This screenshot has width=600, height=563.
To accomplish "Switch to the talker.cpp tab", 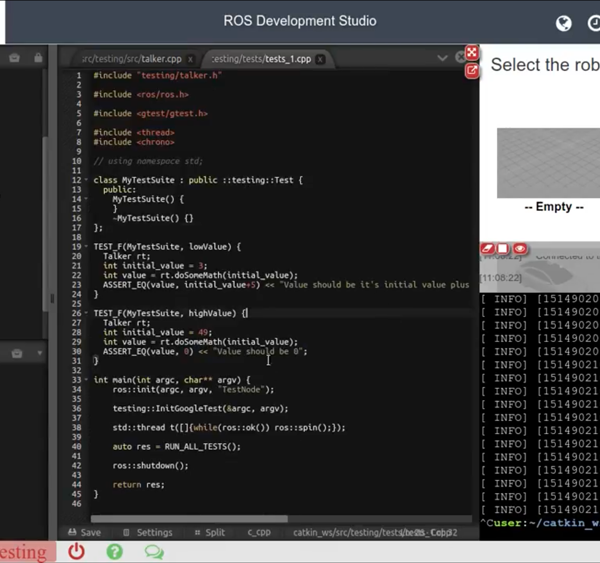I will pos(132,59).
